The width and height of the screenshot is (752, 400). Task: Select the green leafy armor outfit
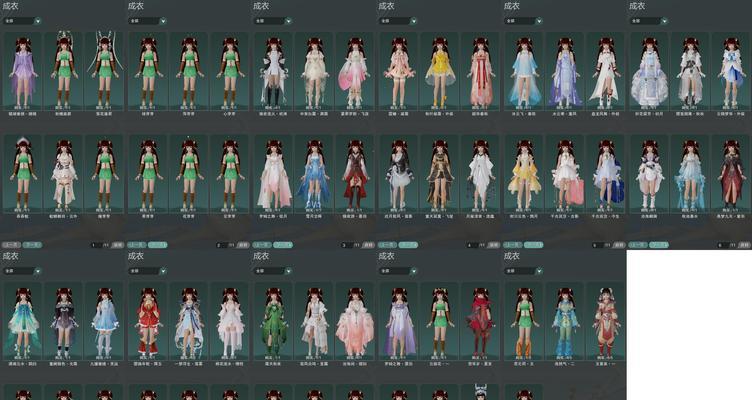[x=273, y=321]
